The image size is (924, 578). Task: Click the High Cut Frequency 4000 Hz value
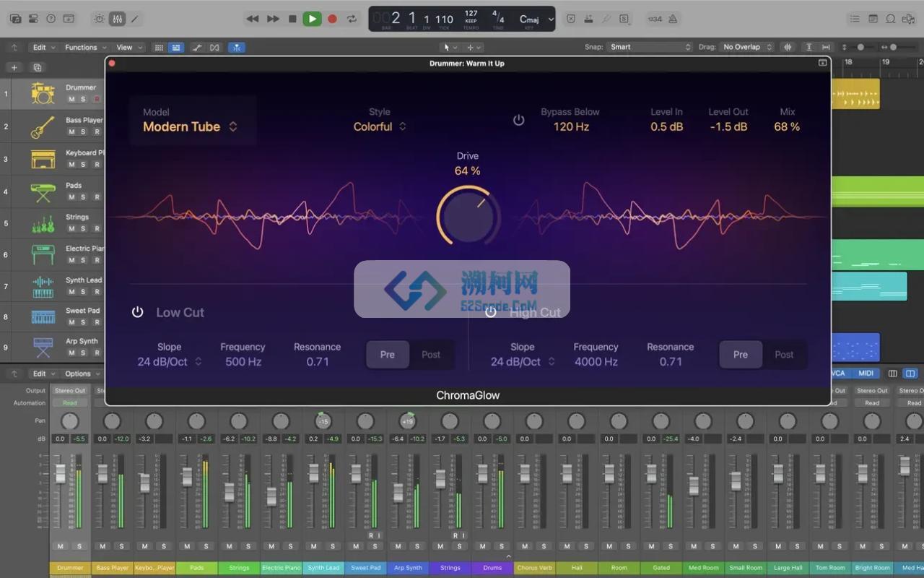tap(596, 362)
